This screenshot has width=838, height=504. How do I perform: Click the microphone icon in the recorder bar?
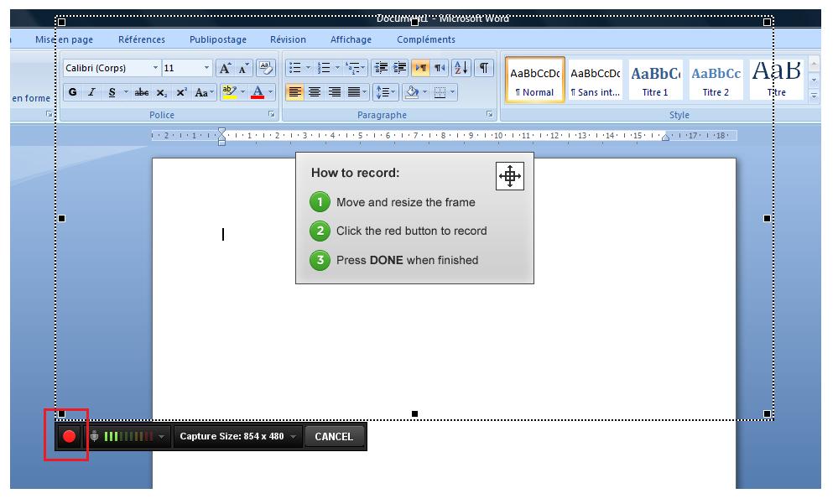[x=94, y=436]
